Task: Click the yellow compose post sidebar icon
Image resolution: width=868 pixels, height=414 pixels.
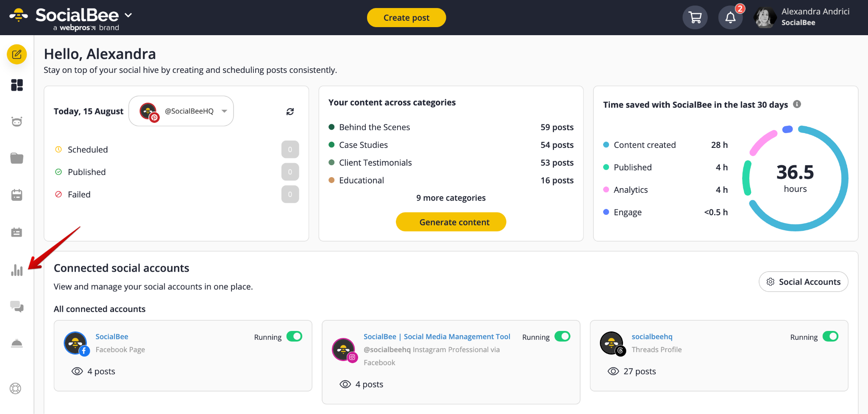Action: click(x=17, y=54)
